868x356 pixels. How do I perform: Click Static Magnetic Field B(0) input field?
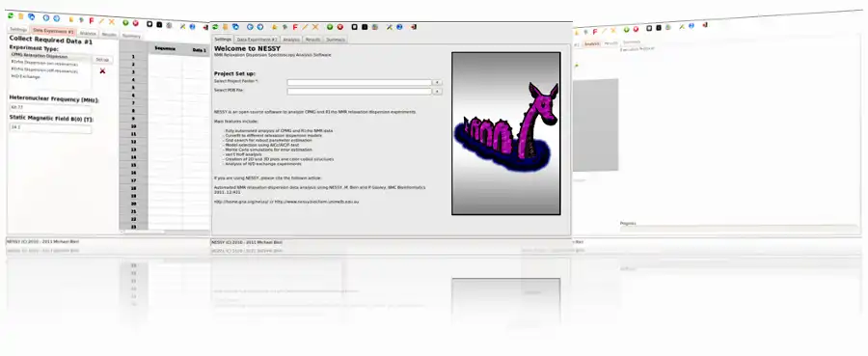click(50, 128)
